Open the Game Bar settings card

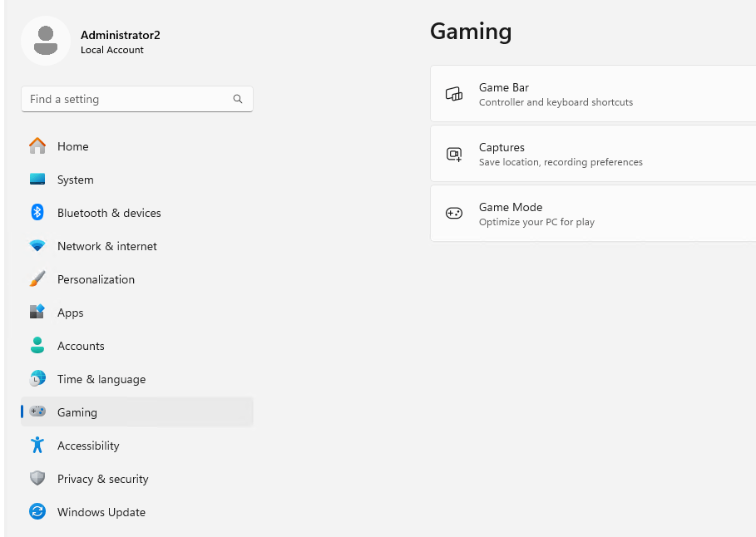[593, 93]
